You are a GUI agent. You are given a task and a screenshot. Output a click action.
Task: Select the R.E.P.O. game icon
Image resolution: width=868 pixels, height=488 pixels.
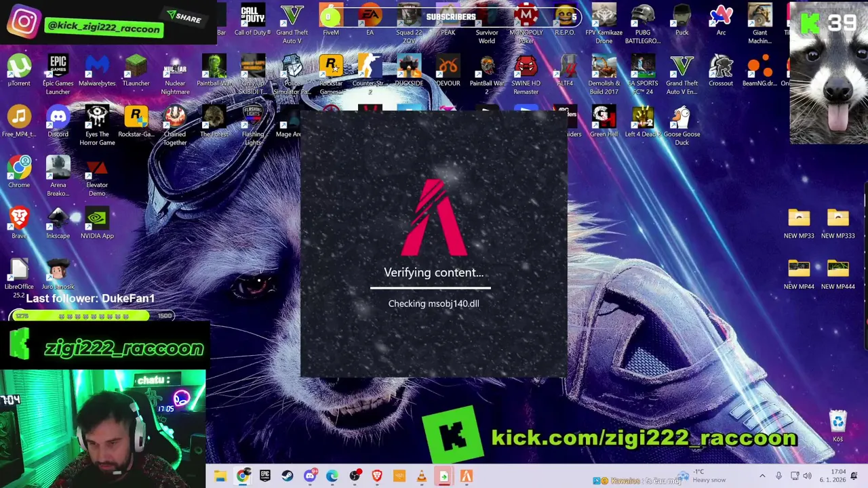click(565, 20)
